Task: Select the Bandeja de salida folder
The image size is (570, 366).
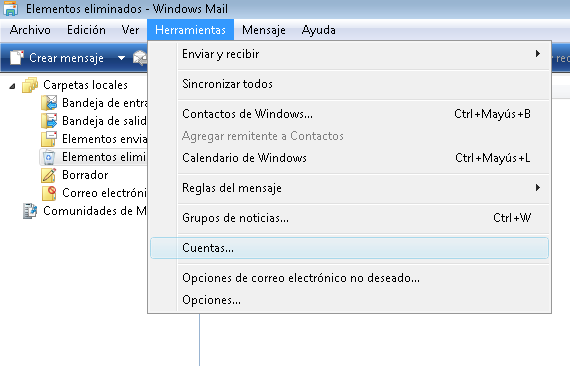Action: [x=104, y=121]
